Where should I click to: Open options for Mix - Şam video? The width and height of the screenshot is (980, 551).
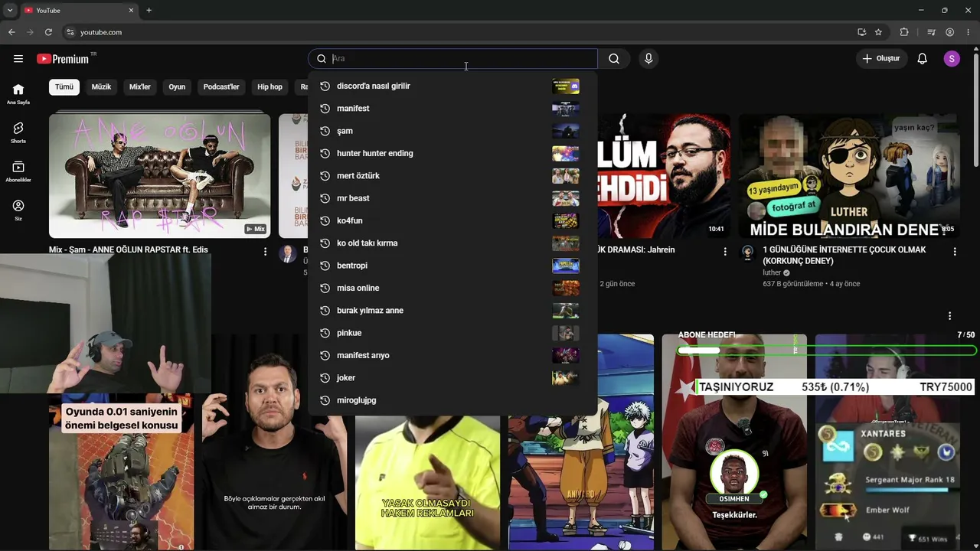coord(266,251)
